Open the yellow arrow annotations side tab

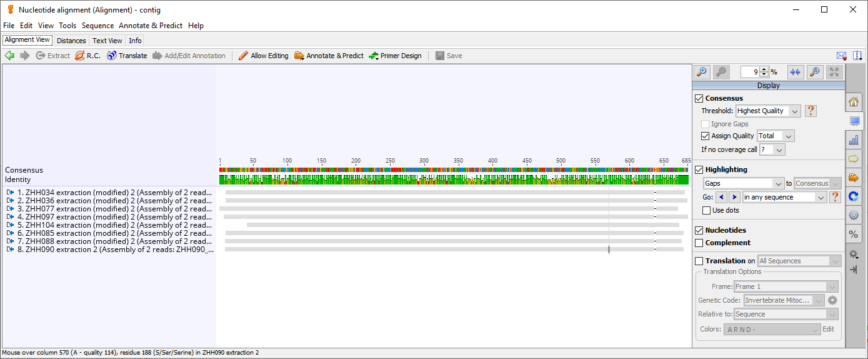click(x=854, y=159)
